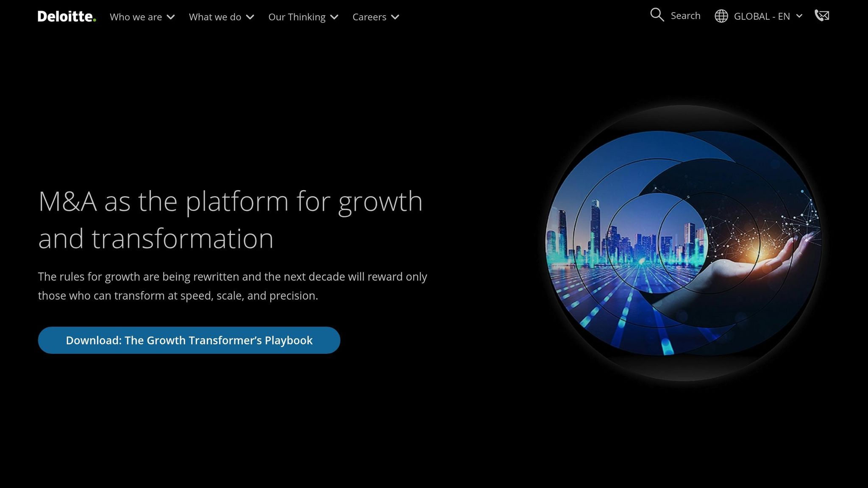The width and height of the screenshot is (868, 488).
Task: Open contact us via phone-and-envelope icon
Action: [821, 16]
